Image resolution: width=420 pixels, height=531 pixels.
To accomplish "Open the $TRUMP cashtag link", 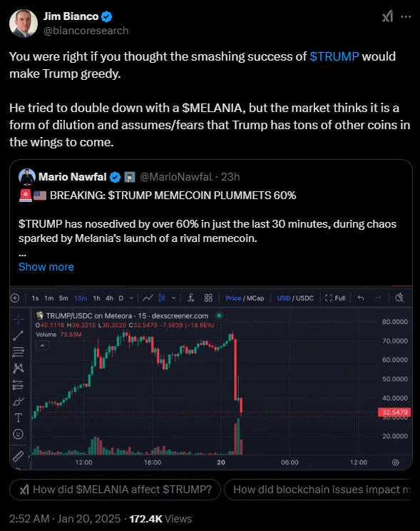I will coord(334,56).
